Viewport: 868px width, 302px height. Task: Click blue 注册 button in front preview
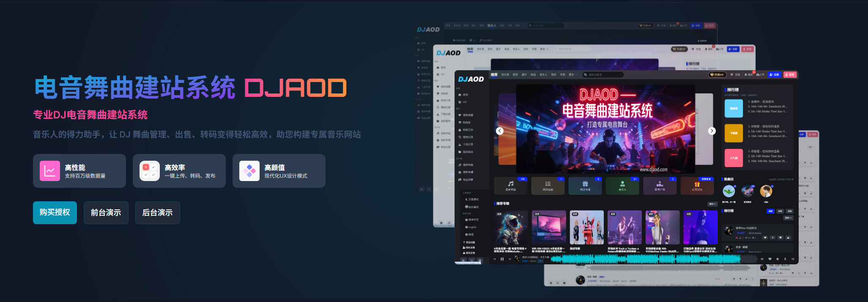[x=775, y=74]
